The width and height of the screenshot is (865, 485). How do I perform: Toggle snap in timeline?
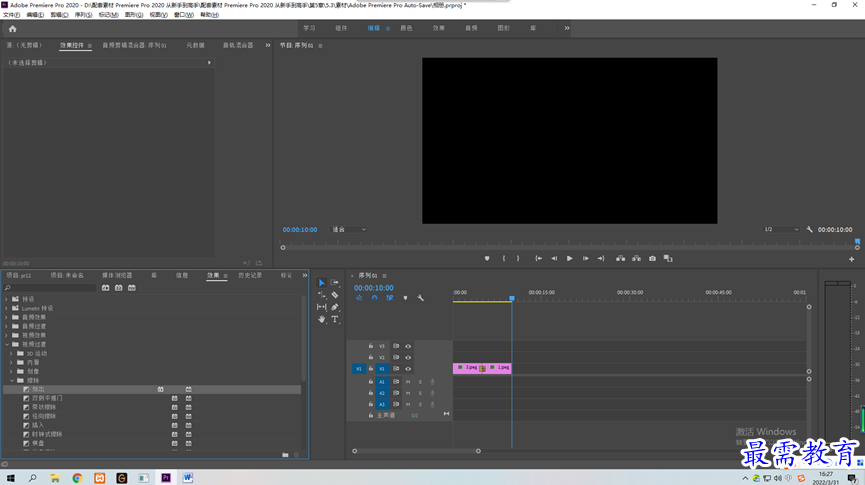pyautogui.click(x=375, y=298)
